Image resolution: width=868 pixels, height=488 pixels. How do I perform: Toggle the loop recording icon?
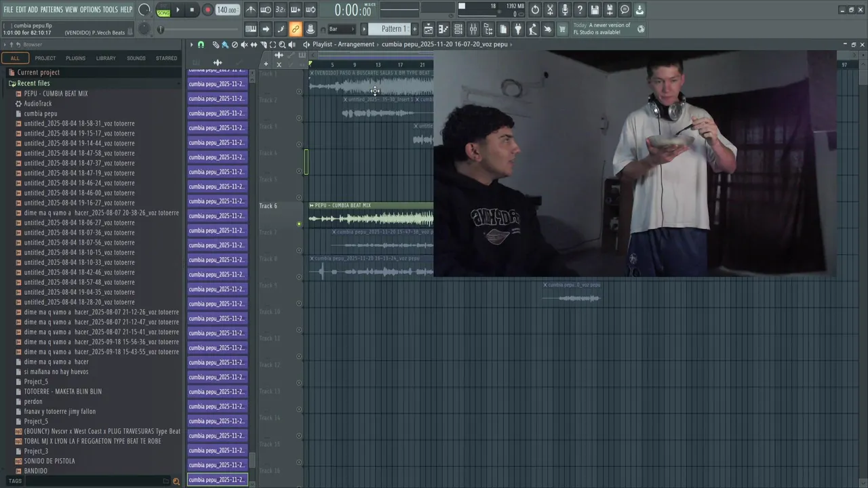point(311,9)
